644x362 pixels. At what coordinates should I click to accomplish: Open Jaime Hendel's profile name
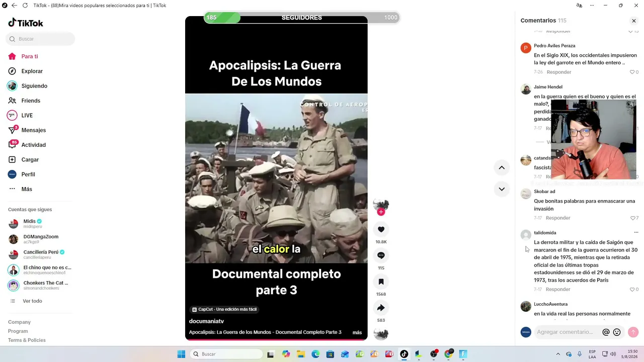pyautogui.click(x=548, y=87)
